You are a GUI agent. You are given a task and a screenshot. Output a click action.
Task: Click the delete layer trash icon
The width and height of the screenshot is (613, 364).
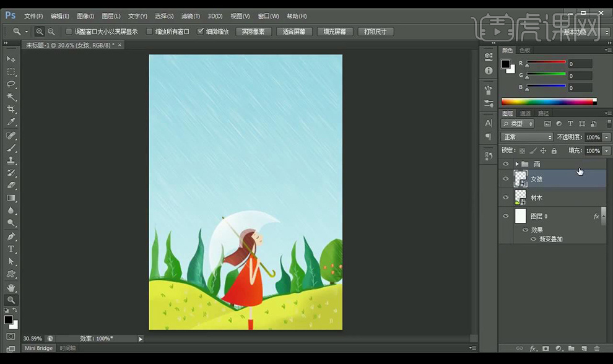597,349
